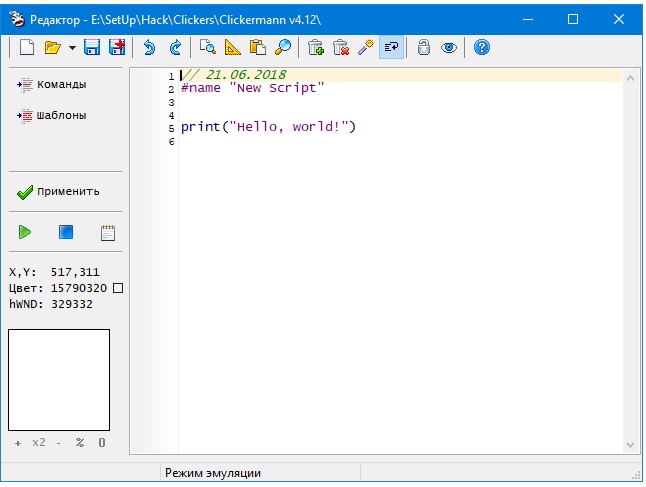Open the log notepad icon
This screenshot has height=487, width=646.
click(x=108, y=233)
